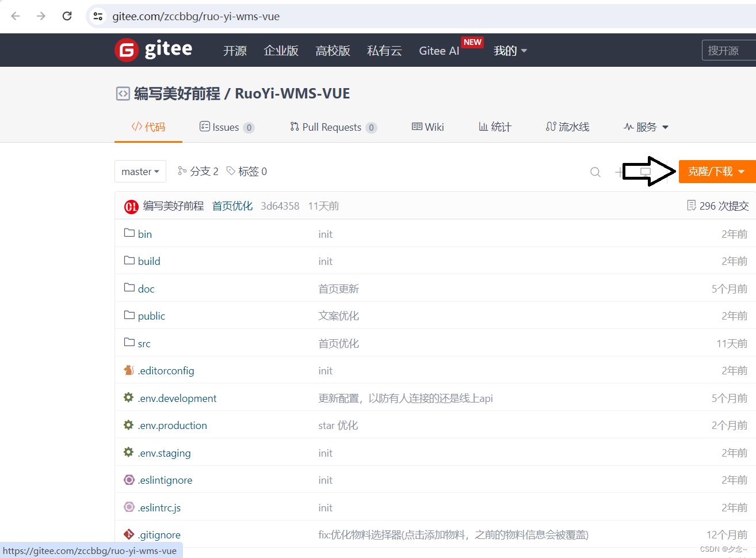Click the 搜开源 search field
Screen dimensions: 756x558
click(x=729, y=50)
